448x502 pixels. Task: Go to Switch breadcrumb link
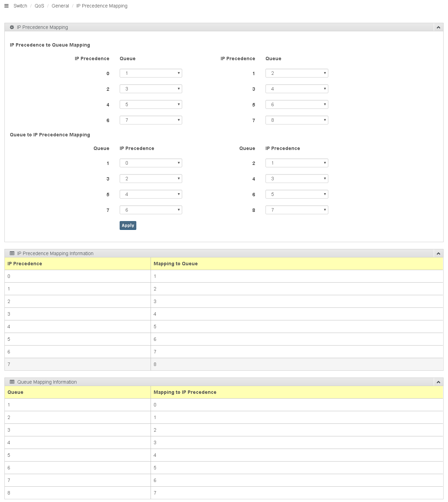(20, 6)
